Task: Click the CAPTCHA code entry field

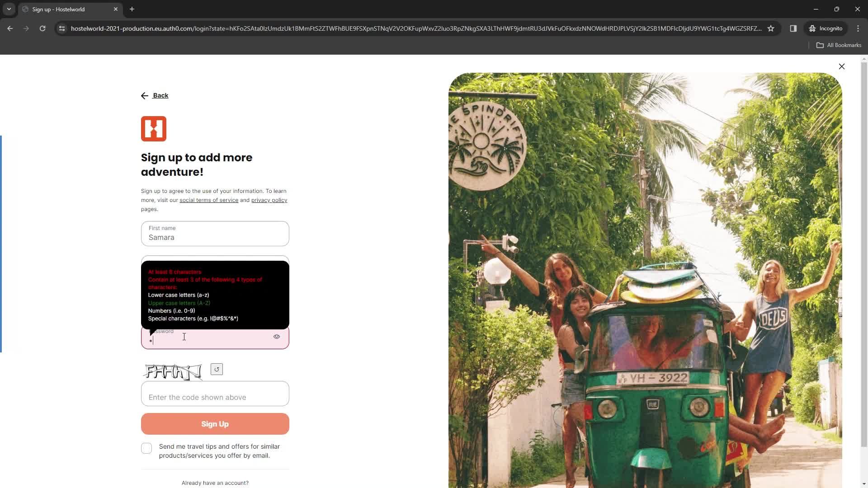Action: point(216,396)
